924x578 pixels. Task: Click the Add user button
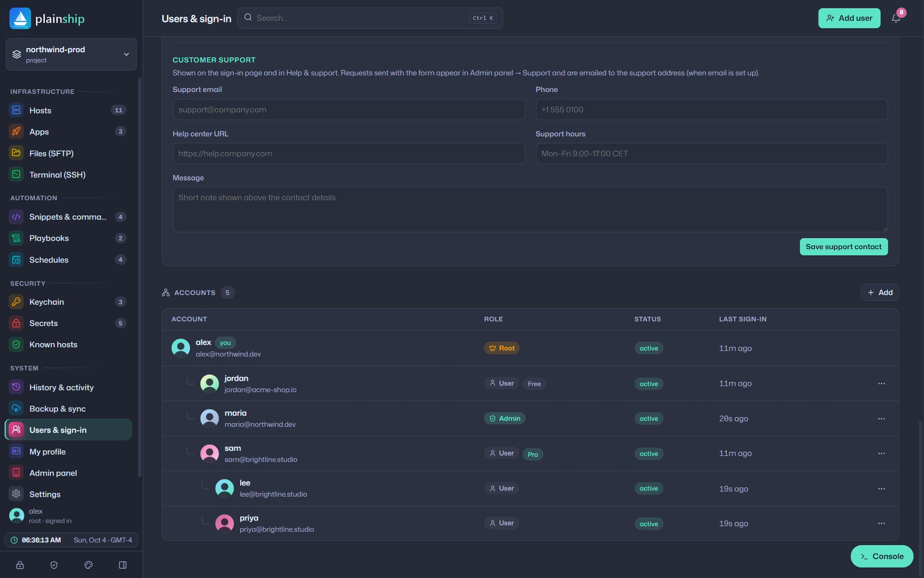849,18
